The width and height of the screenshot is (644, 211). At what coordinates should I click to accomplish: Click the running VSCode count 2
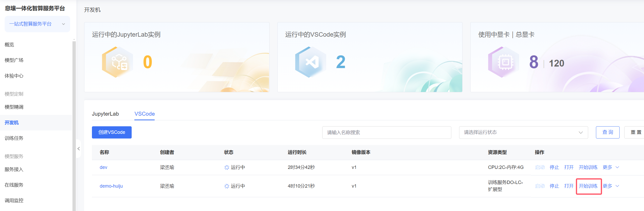click(341, 62)
